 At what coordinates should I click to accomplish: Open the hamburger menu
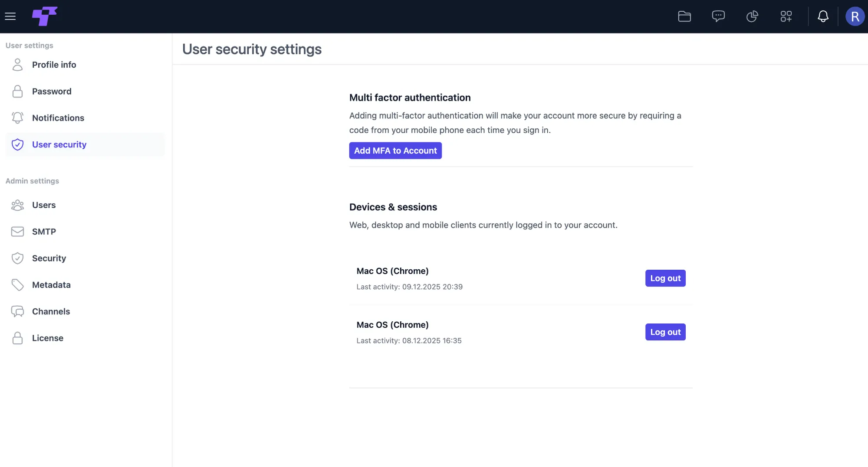[10, 16]
